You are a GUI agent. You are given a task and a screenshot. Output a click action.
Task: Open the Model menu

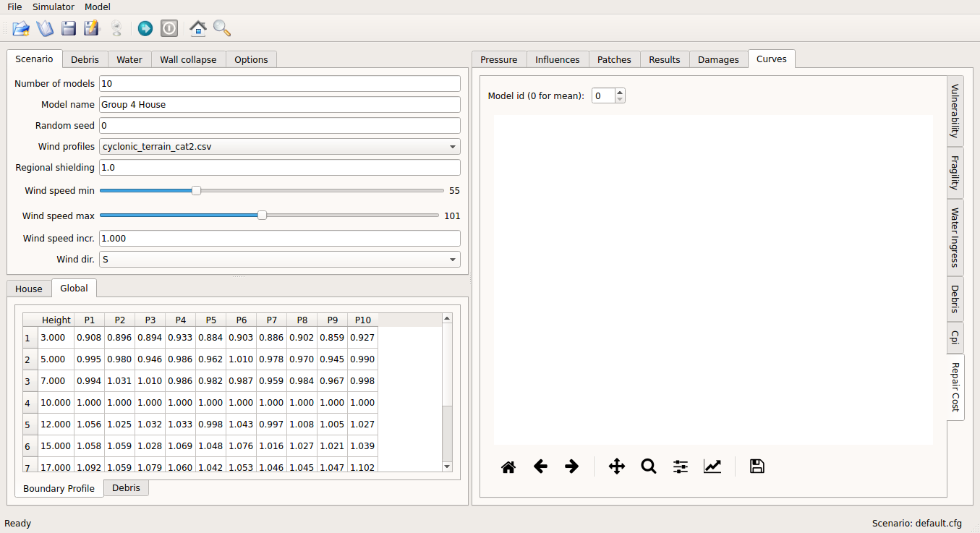tap(98, 7)
